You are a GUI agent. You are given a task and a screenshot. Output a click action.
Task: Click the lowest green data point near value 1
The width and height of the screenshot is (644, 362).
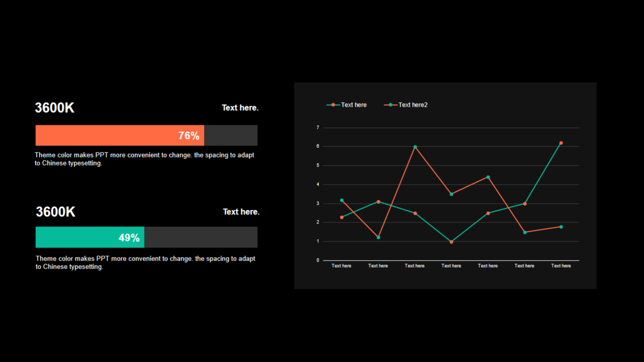point(451,242)
